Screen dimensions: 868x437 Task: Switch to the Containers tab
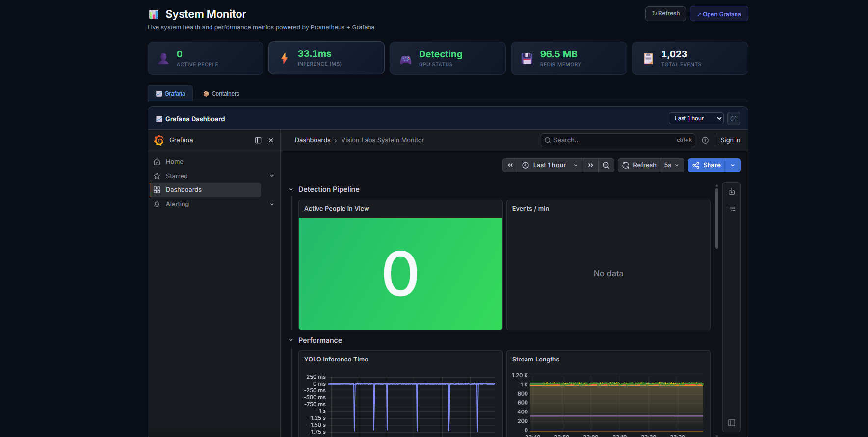(x=221, y=93)
